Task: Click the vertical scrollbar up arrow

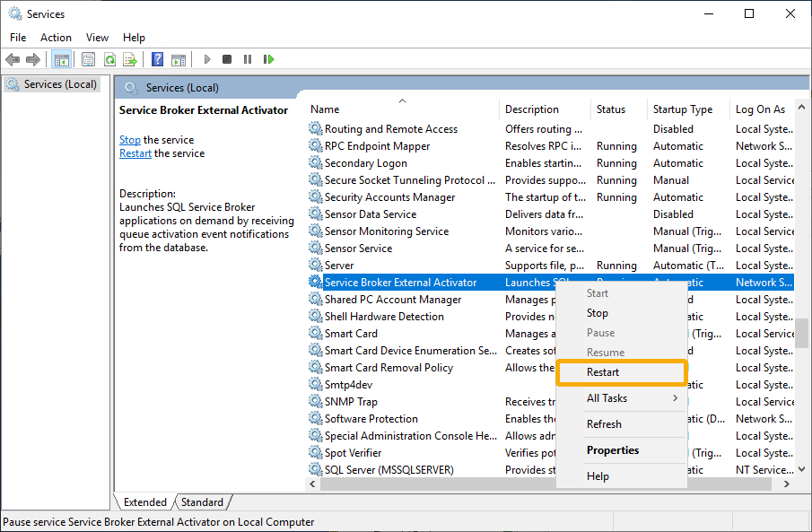Action: pyautogui.click(x=801, y=108)
